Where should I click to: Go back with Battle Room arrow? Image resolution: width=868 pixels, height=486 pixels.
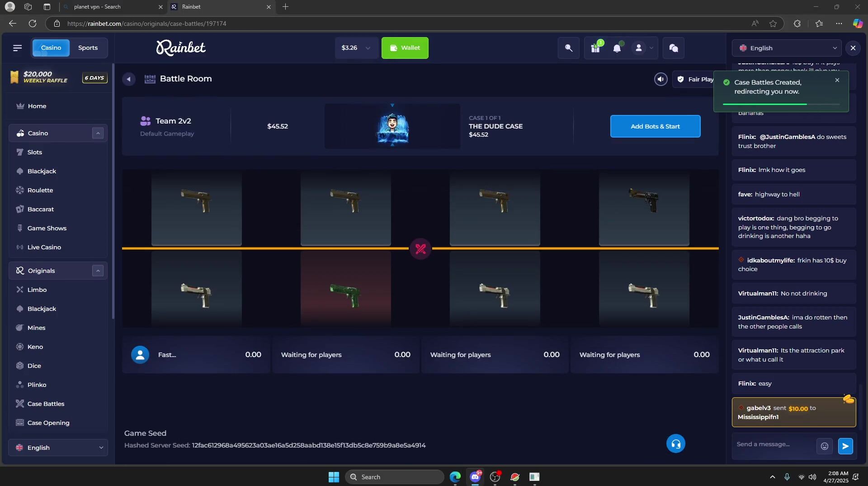coord(129,79)
